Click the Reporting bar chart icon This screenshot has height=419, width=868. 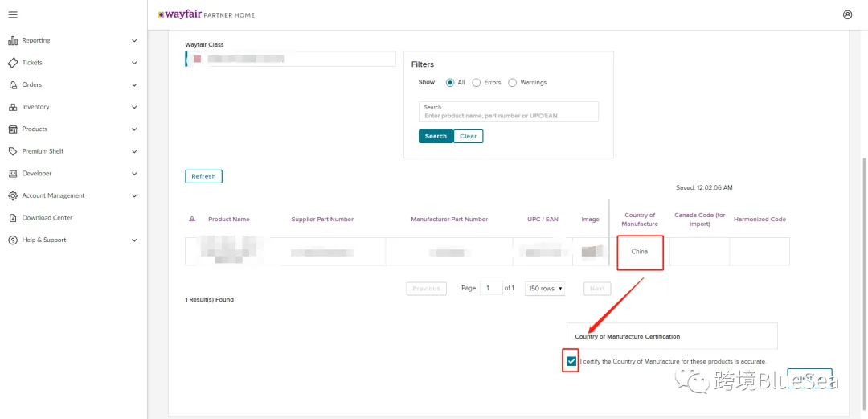coord(13,40)
